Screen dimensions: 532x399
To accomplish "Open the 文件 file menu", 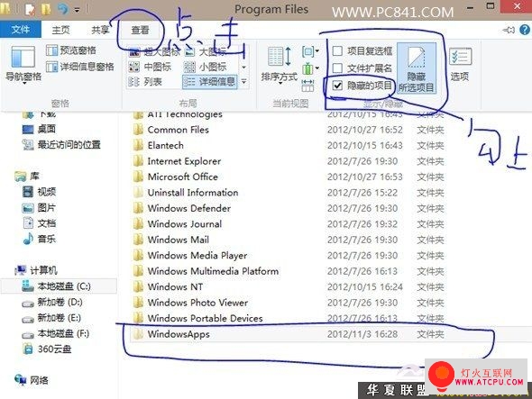I will tap(21, 30).
